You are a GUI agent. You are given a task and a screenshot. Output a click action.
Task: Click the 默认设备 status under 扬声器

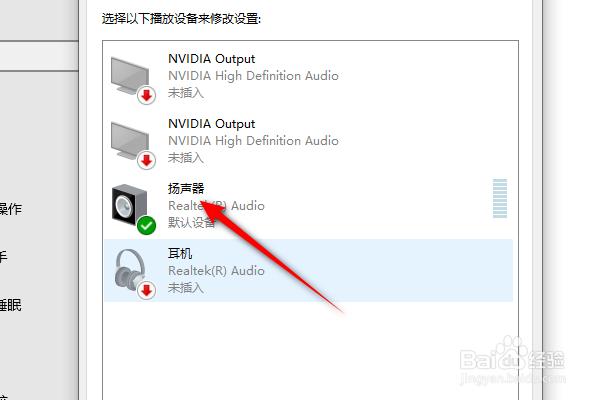pyautogui.click(x=192, y=223)
